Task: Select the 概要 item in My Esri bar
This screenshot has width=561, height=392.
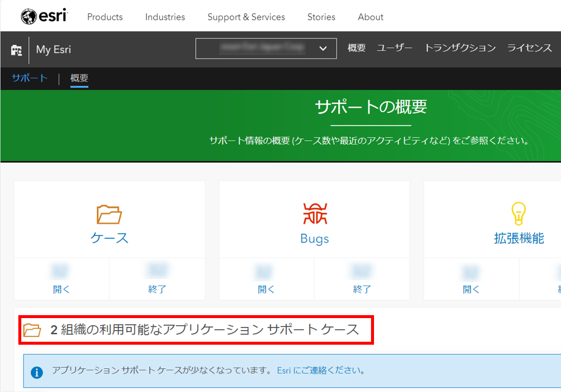Action: pyautogui.click(x=357, y=48)
